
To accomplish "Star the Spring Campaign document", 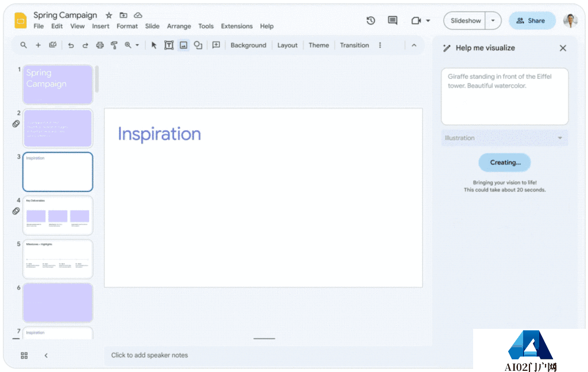I will pyautogui.click(x=109, y=16).
